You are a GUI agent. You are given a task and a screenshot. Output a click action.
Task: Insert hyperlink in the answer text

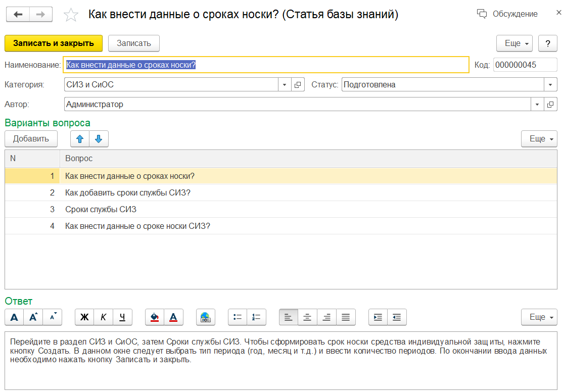(x=205, y=317)
